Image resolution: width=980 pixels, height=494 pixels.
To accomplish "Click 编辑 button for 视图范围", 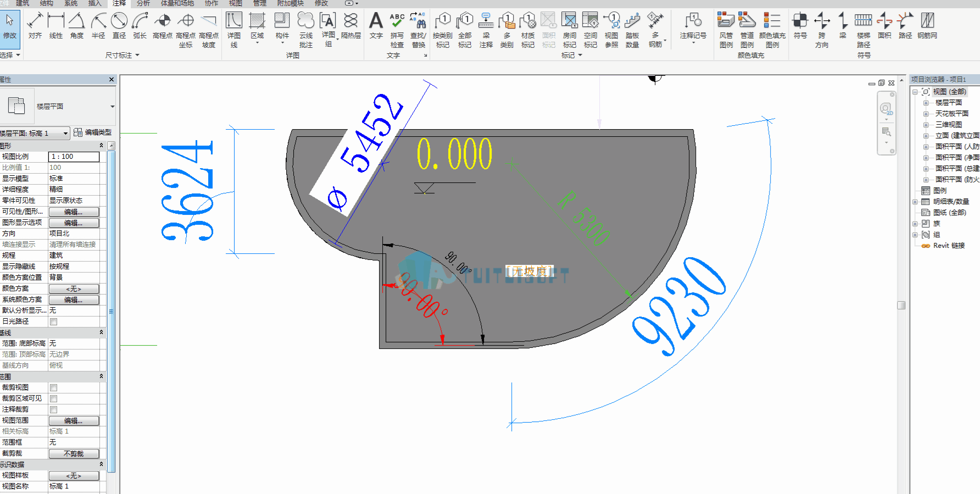I will pos(74,420).
